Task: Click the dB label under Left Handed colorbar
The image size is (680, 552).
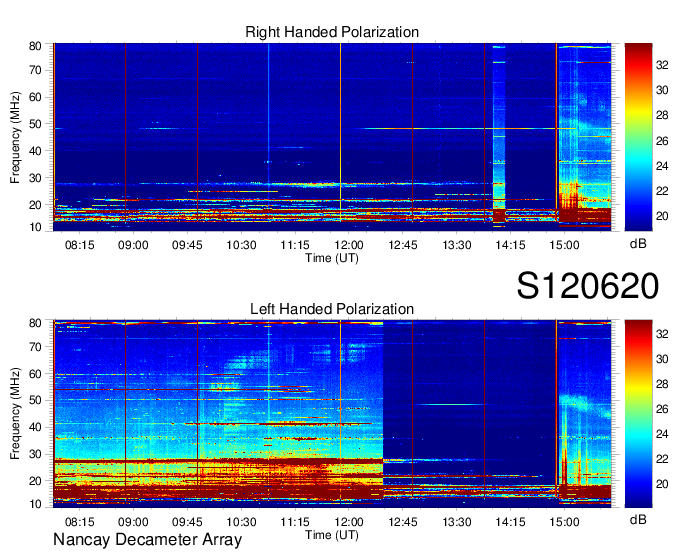Action: pos(638,520)
